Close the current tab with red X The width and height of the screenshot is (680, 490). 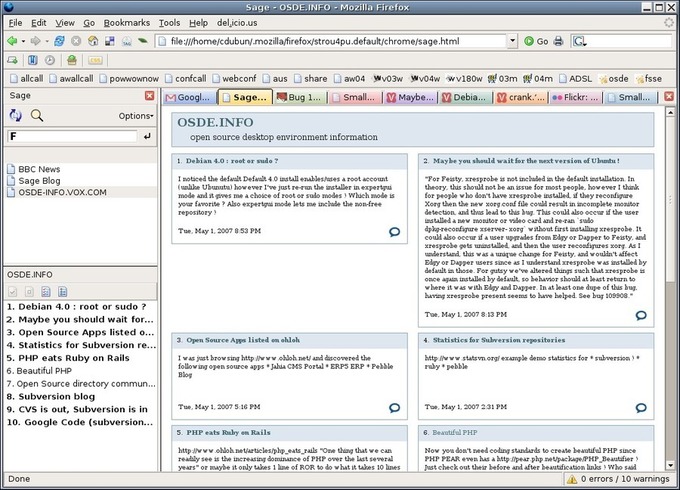(669, 96)
